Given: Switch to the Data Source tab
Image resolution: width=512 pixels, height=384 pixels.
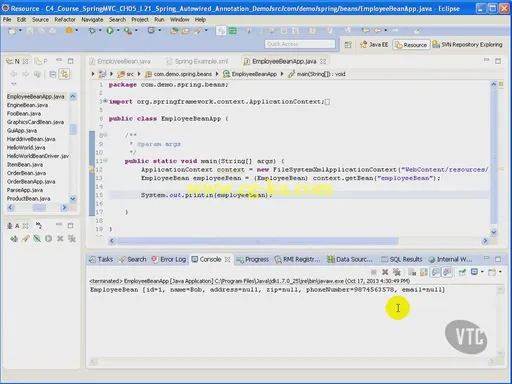Looking at the screenshot, I should [x=350, y=259].
